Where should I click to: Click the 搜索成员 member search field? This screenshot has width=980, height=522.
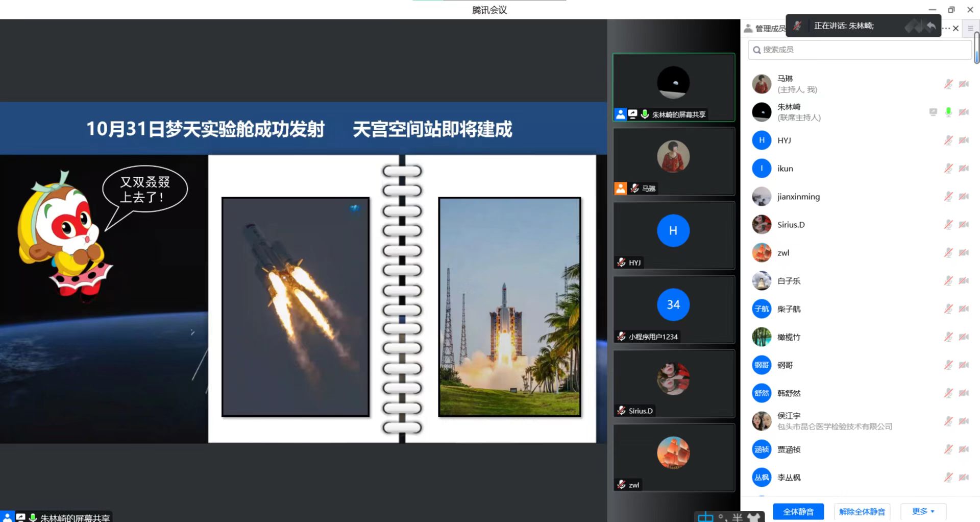[x=860, y=50]
